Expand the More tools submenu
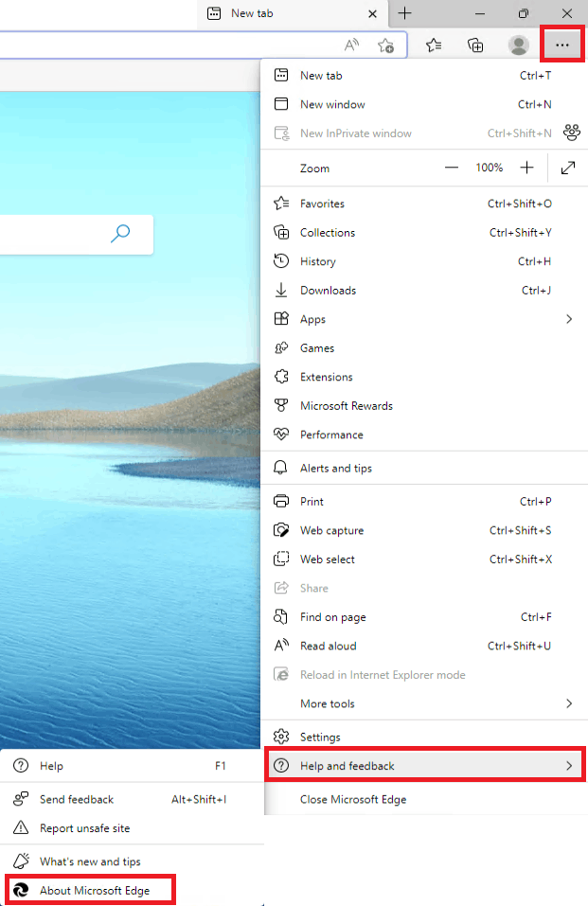The height and width of the screenshot is (906, 588). [x=424, y=703]
